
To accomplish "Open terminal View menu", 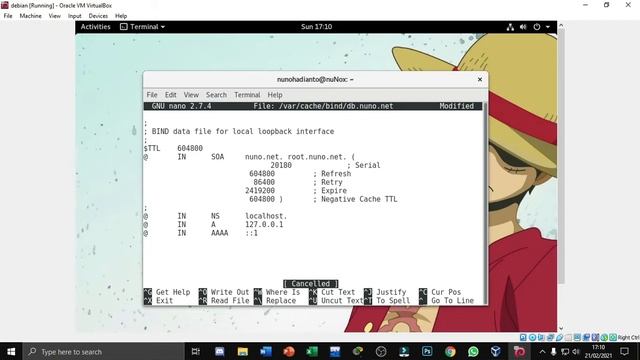I will click(x=191, y=95).
